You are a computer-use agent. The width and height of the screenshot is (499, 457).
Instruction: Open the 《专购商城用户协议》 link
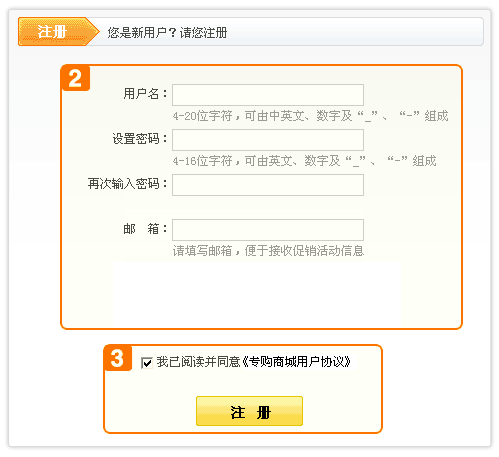296,362
